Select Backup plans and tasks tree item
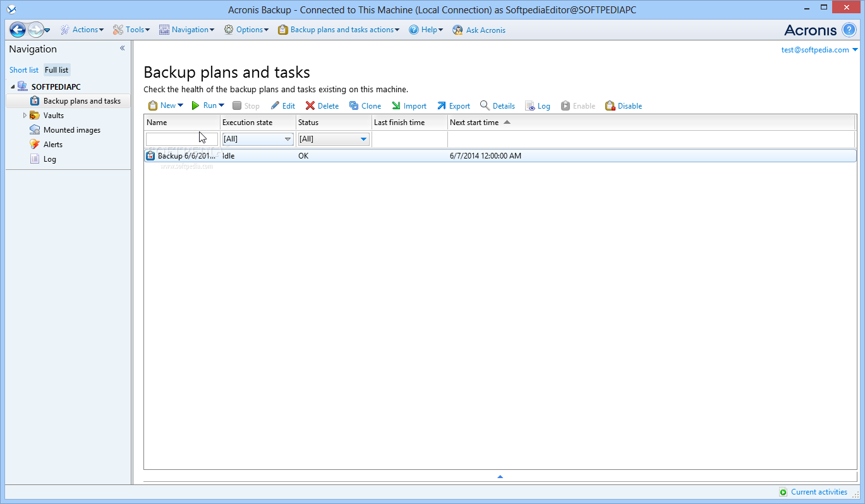This screenshot has height=504, width=865. point(68,101)
